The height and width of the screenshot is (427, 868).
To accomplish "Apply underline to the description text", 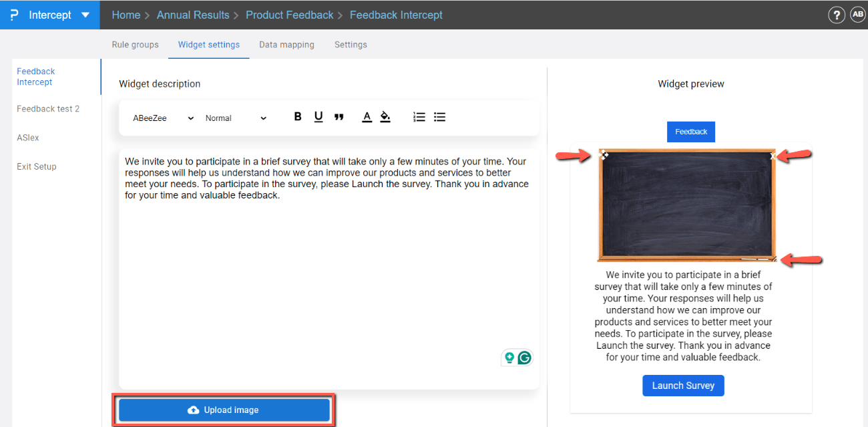I will point(318,116).
